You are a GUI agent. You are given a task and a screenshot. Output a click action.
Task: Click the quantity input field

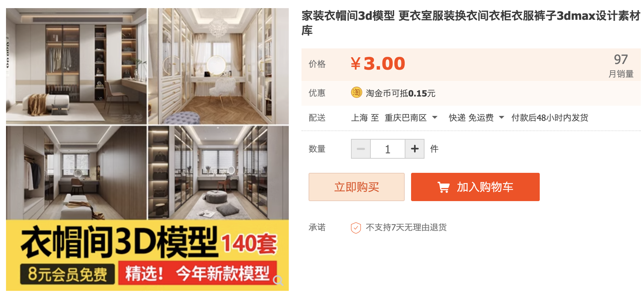[x=388, y=149]
